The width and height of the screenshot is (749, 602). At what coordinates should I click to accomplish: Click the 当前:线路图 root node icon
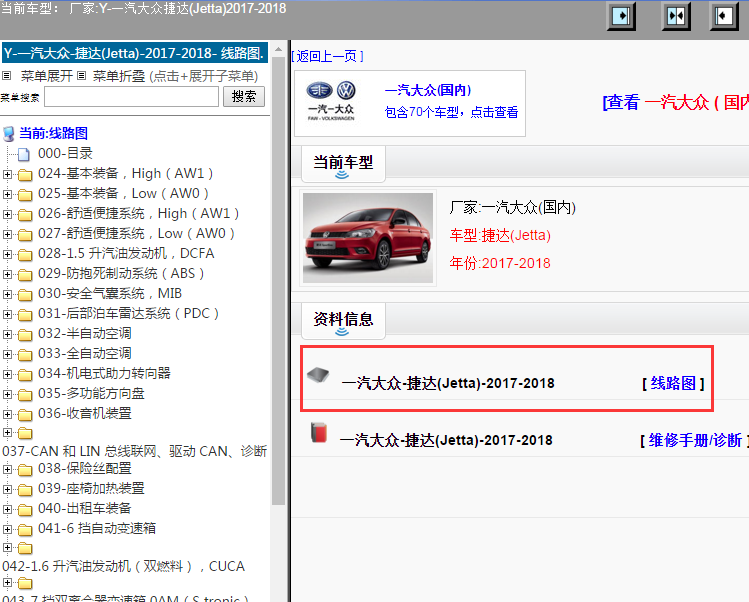[x=9, y=134]
